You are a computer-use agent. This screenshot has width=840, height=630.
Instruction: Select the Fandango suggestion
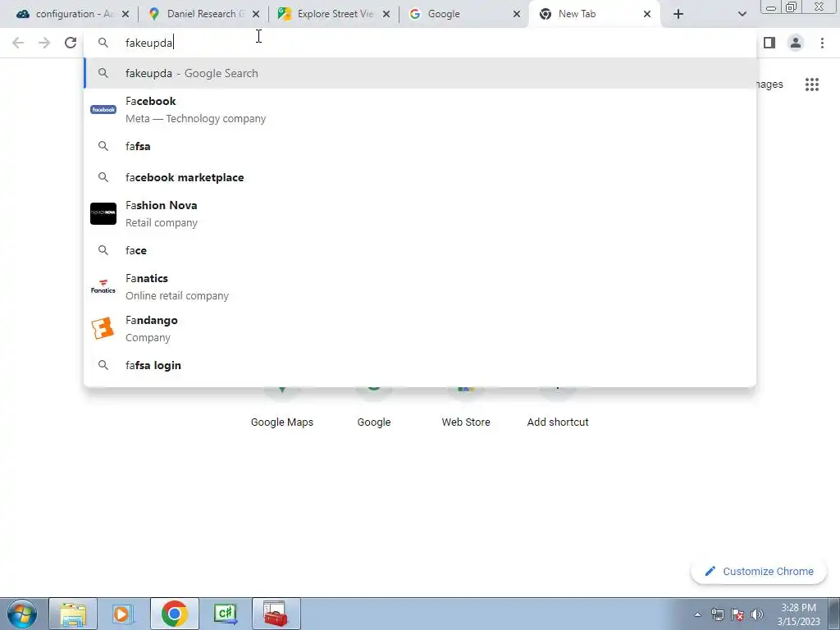(420, 328)
